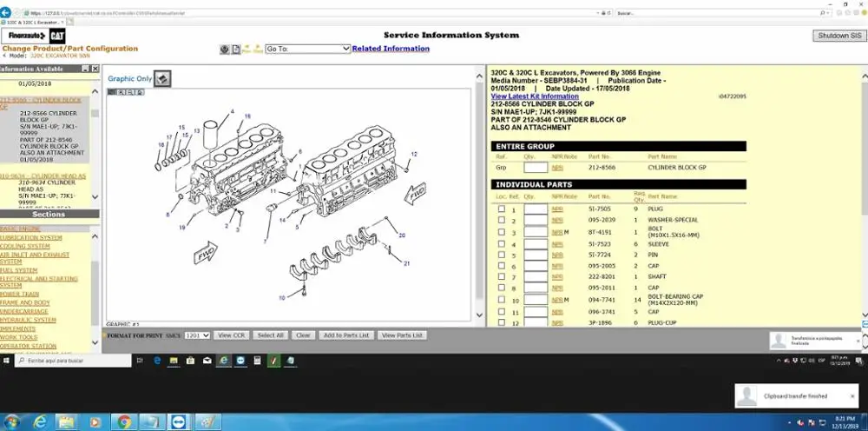Image resolution: width=868 pixels, height=431 pixels.
Task: Open HYDRAULIC SYSTEM section
Action: click(28, 320)
